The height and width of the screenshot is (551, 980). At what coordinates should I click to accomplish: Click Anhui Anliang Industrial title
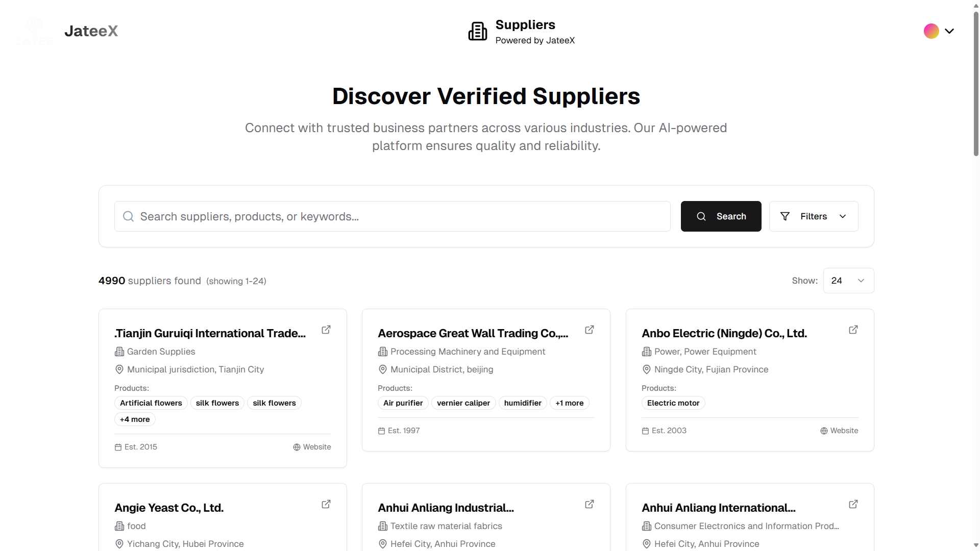tap(446, 508)
